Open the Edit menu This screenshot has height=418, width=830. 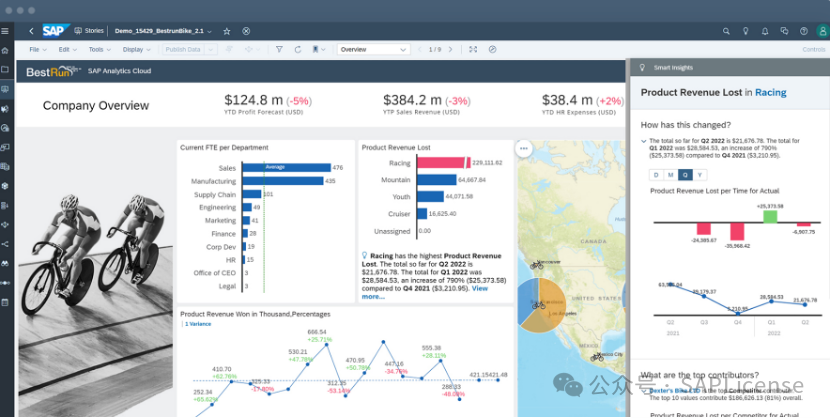67,49
